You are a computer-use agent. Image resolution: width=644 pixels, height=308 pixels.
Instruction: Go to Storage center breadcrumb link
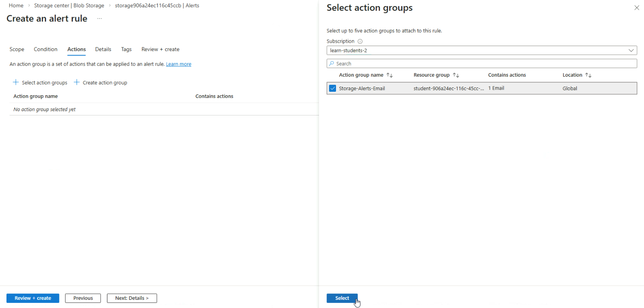(x=69, y=6)
